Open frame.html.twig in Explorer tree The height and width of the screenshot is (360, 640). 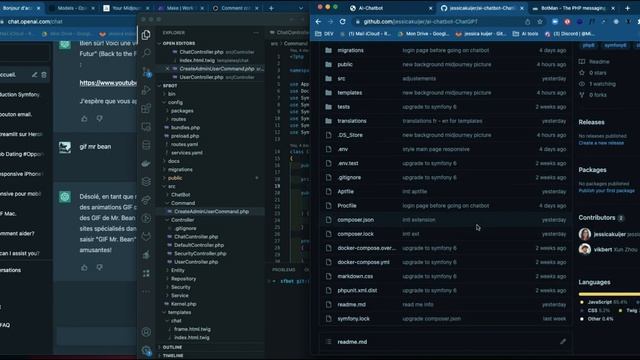[x=192, y=329]
